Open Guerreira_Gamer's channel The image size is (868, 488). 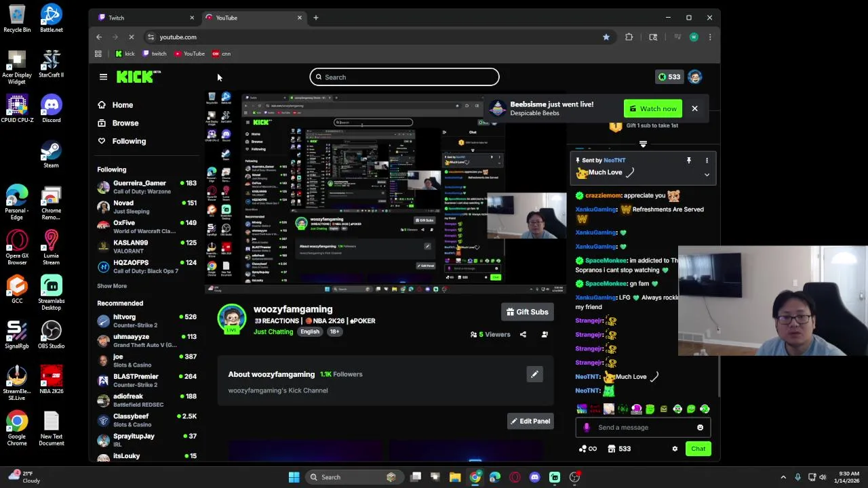(147, 187)
